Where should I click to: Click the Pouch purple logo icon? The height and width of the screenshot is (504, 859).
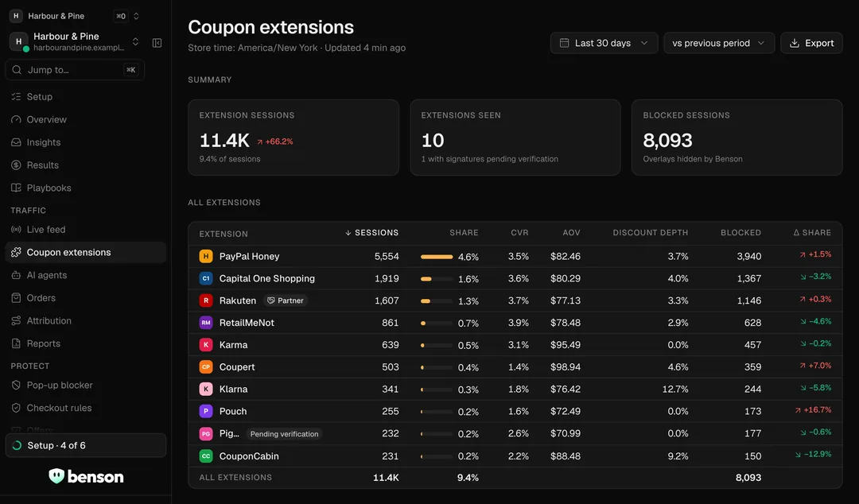(206, 411)
